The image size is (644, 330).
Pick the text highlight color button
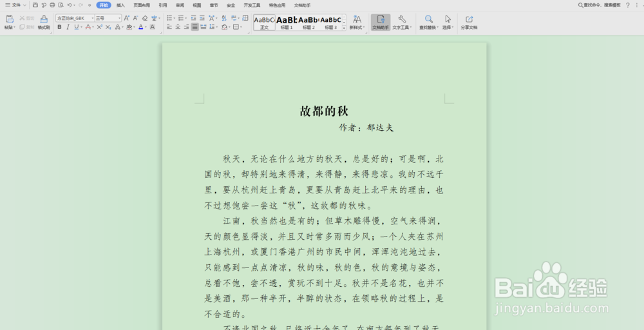[x=129, y=26]
